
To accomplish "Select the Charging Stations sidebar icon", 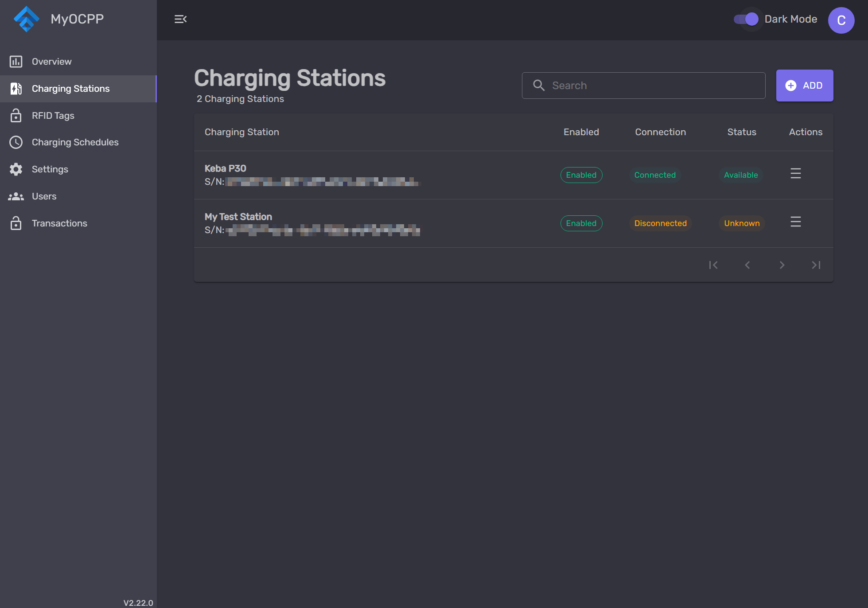I will click(16, 89).
